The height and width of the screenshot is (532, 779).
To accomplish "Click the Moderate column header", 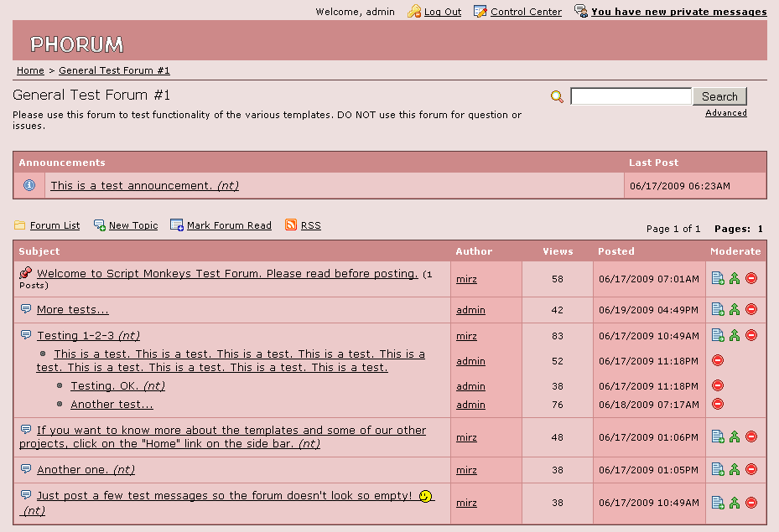I will tap(735, 251).
